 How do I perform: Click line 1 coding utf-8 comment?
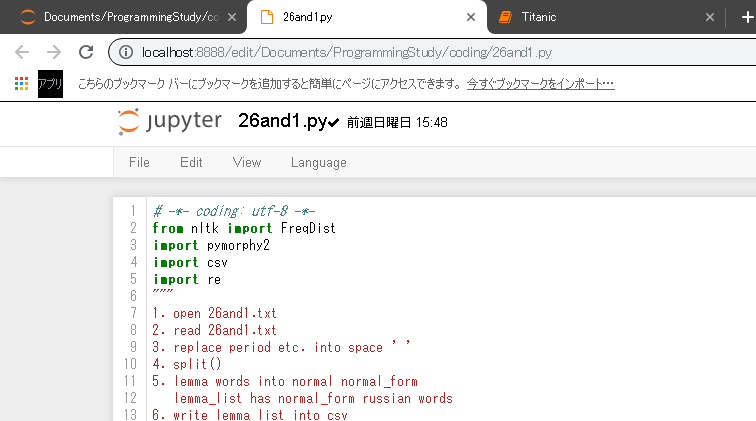click(234, 211)
